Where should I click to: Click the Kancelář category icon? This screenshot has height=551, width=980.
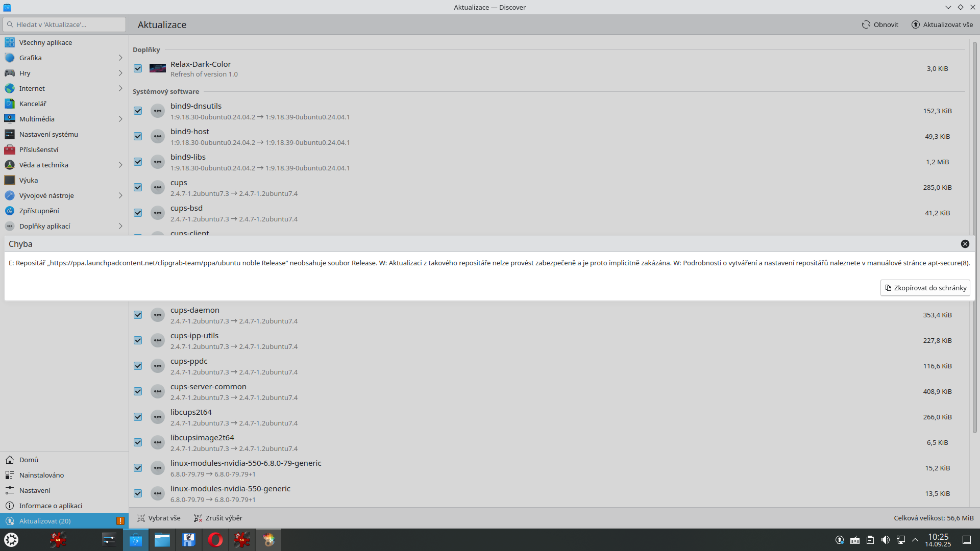10,104
